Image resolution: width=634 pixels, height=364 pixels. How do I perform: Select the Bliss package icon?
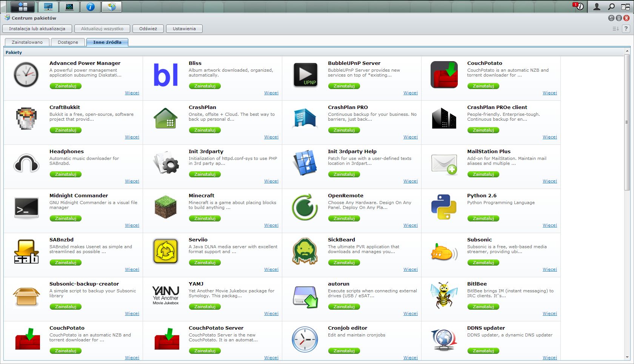pos(166,75)
